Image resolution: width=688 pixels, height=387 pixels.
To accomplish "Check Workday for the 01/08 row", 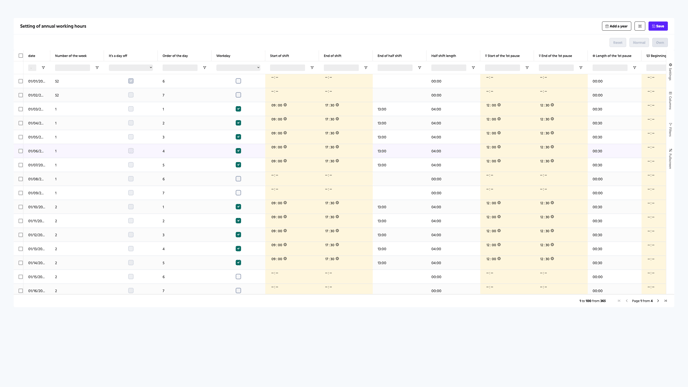I will [x=238, y=179].
